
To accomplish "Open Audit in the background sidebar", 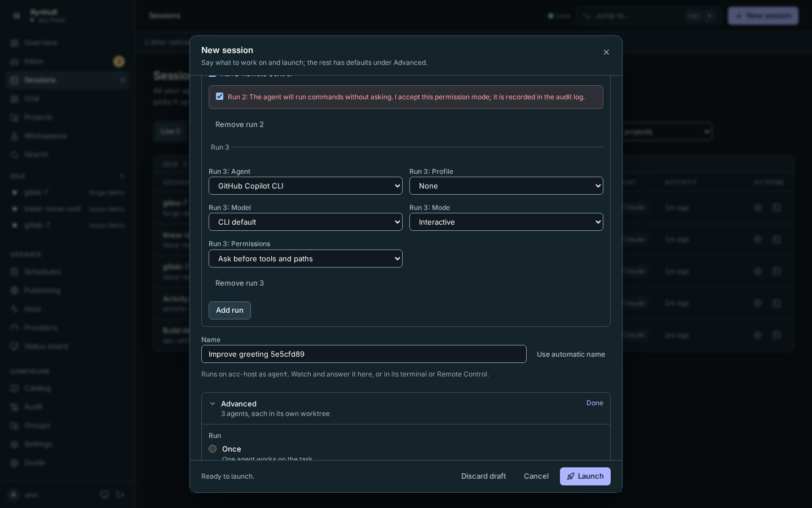I will click(68, 407).
